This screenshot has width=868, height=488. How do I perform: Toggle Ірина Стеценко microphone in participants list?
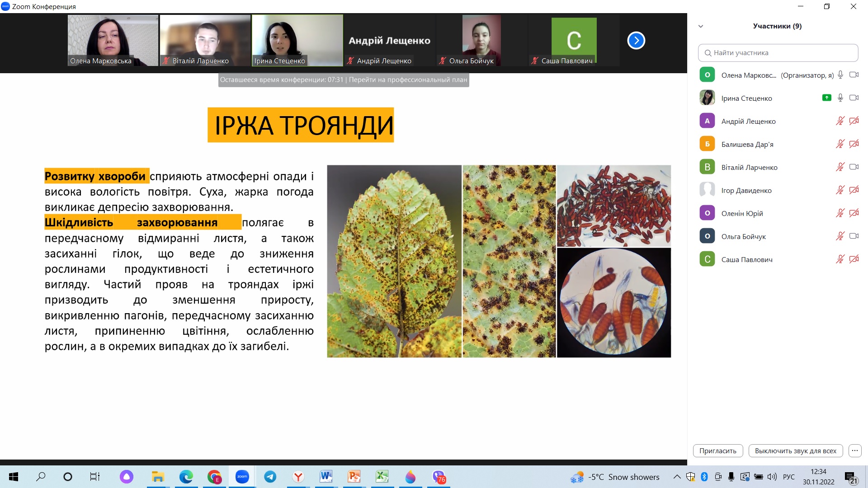840,98
